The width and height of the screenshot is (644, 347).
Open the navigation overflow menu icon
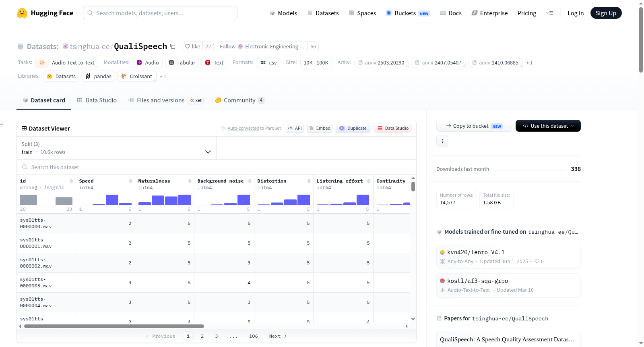click(549, 13)
